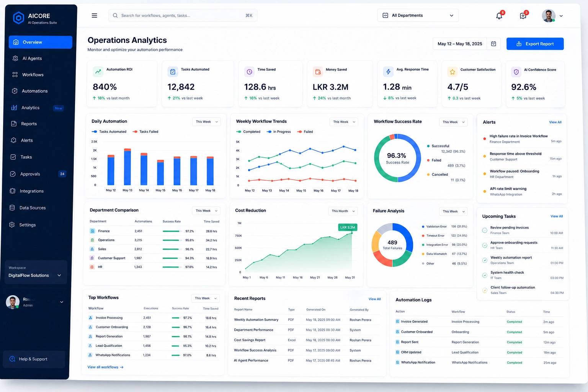
Task: Open Cost Reduction This Month dropdown
Action: (343, 211)
